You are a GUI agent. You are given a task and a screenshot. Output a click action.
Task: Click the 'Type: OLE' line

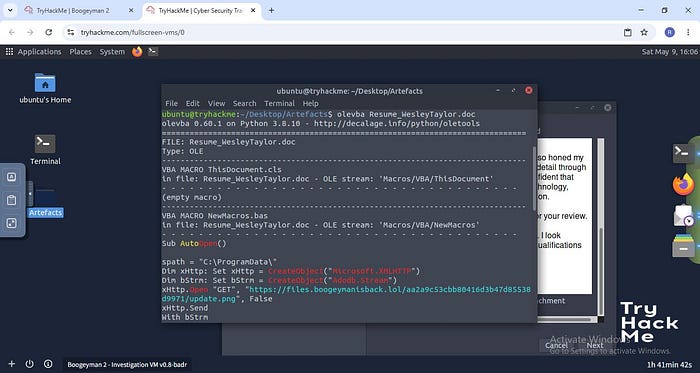tap(183, 151)
